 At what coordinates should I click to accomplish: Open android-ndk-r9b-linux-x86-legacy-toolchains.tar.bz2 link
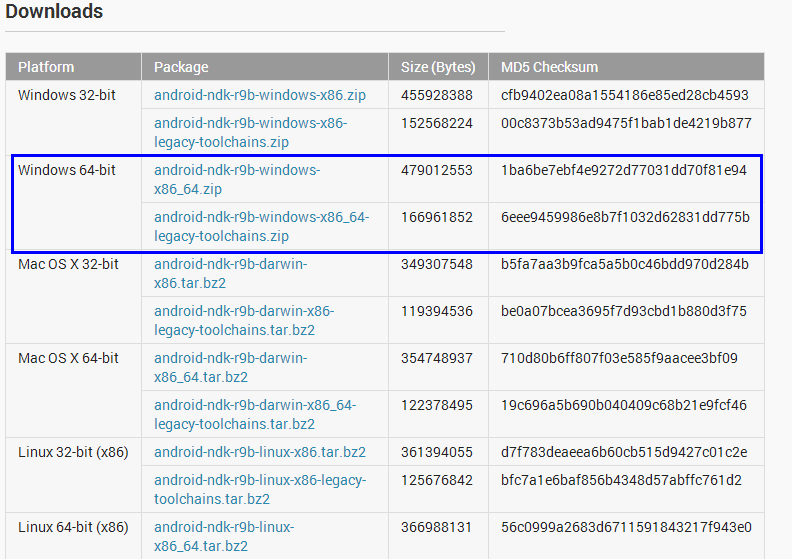260,489
